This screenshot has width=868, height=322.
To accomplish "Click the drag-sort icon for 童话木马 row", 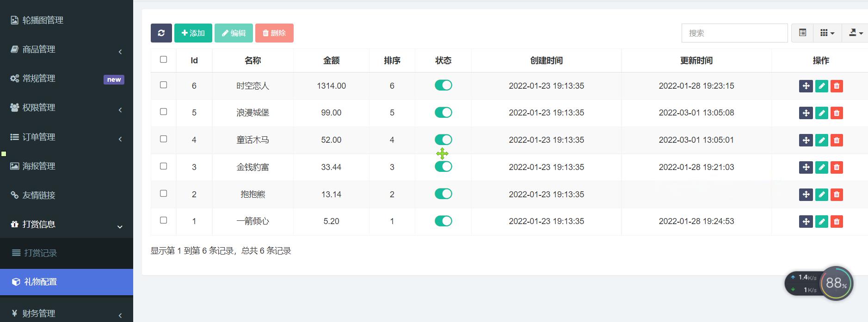I will point(806,140).
